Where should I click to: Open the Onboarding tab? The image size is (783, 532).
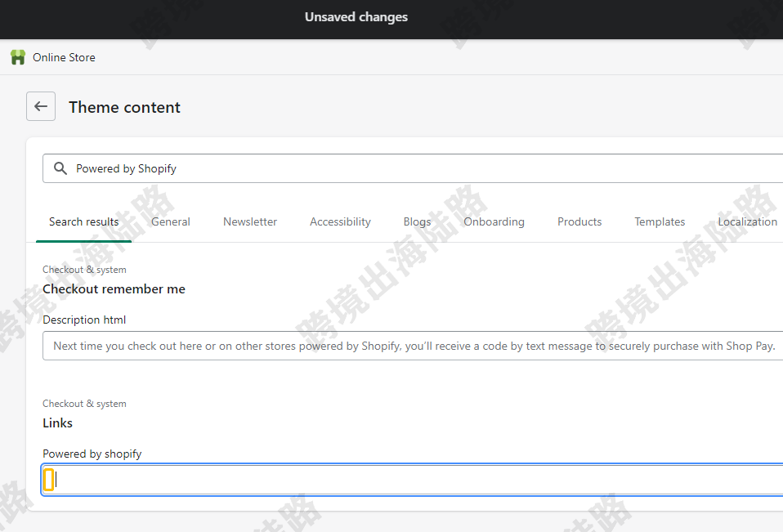tap(494, 221)
